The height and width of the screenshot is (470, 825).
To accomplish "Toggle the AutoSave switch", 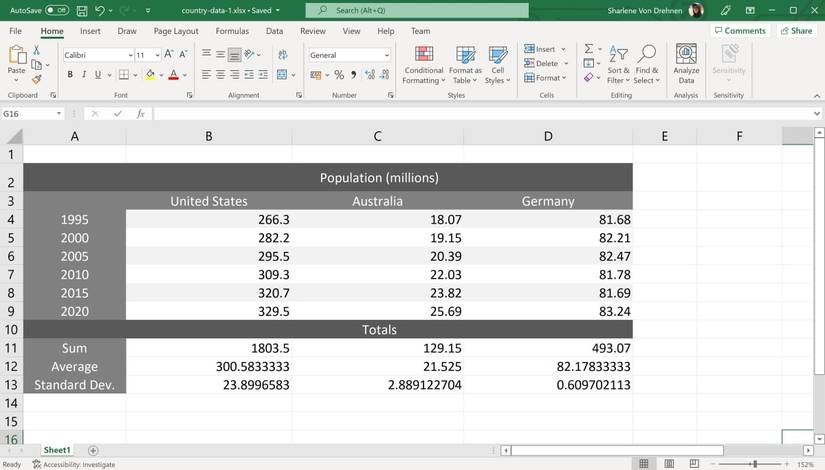I will [57, 10].
